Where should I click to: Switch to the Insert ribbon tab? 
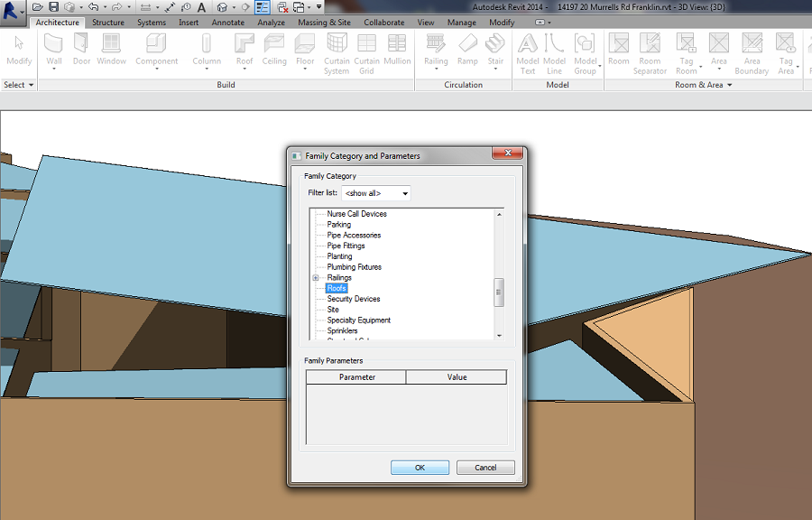pos(189,23)
